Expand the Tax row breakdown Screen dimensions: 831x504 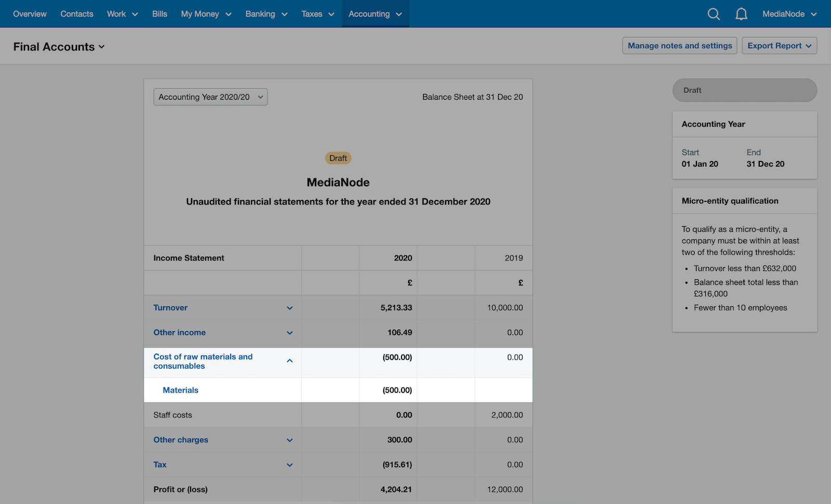(x=290, y=465)
